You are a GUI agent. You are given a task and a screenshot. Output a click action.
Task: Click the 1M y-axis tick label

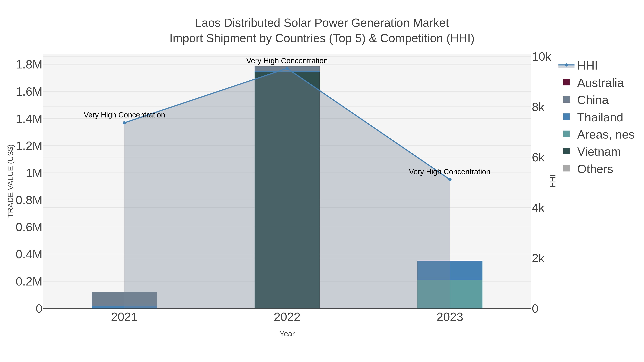[x=34, y=173]
